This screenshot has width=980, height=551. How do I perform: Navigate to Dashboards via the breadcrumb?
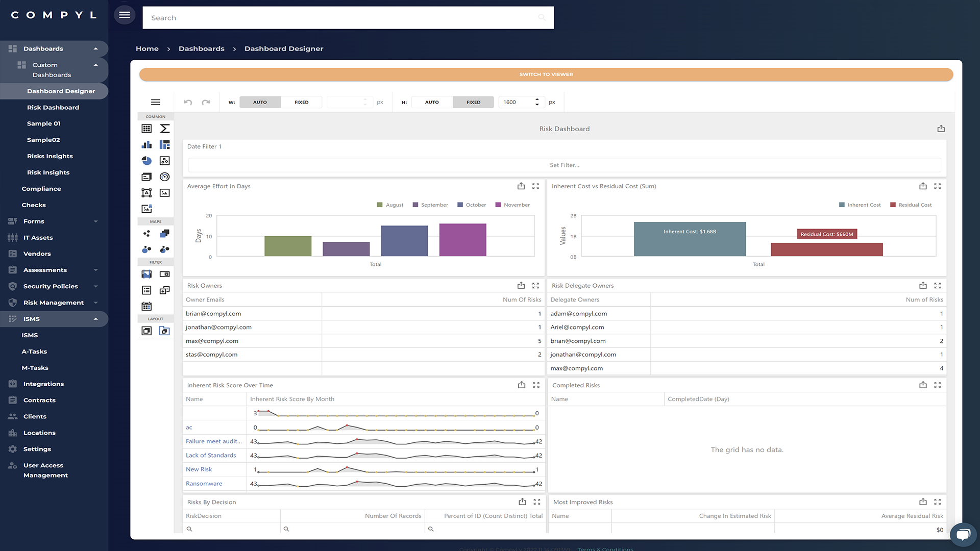(x=201, y=48)
